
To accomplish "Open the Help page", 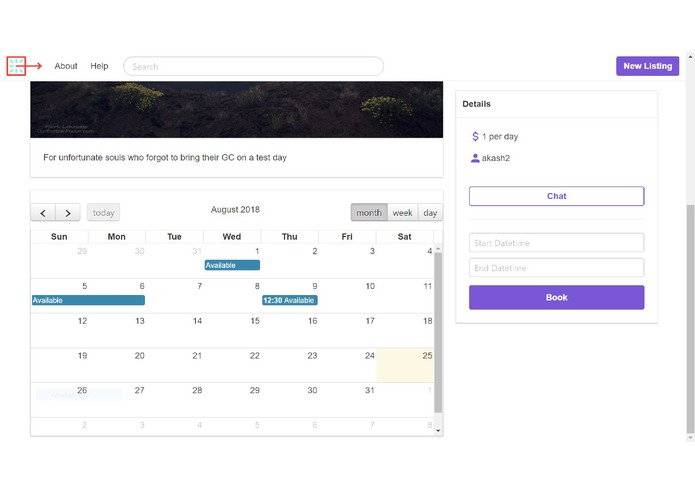I will point(99,66).
